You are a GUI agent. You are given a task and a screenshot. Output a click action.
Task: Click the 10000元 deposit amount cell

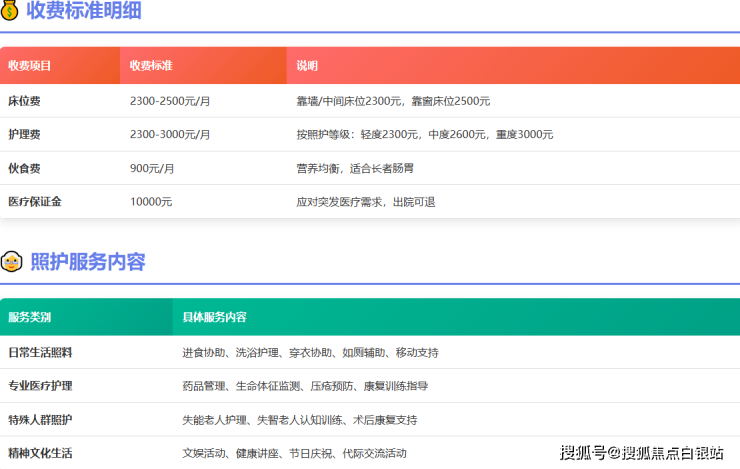tap(151, 201)
